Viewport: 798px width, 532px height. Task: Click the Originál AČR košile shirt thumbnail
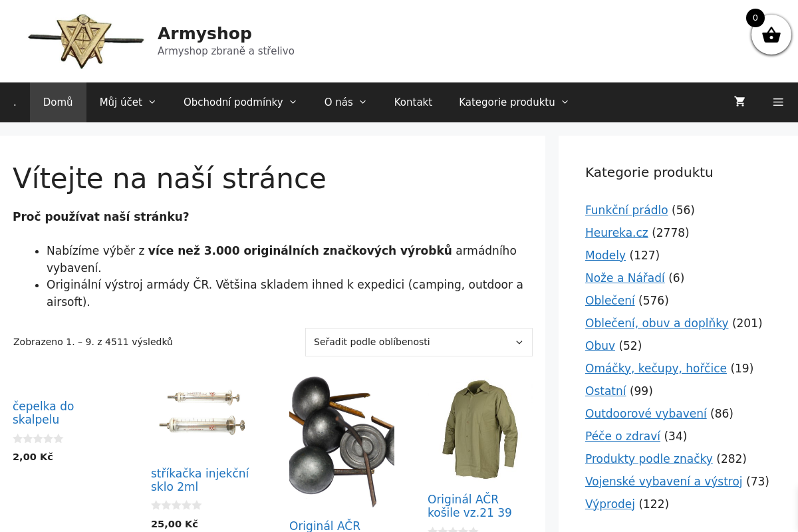point(479,429)
